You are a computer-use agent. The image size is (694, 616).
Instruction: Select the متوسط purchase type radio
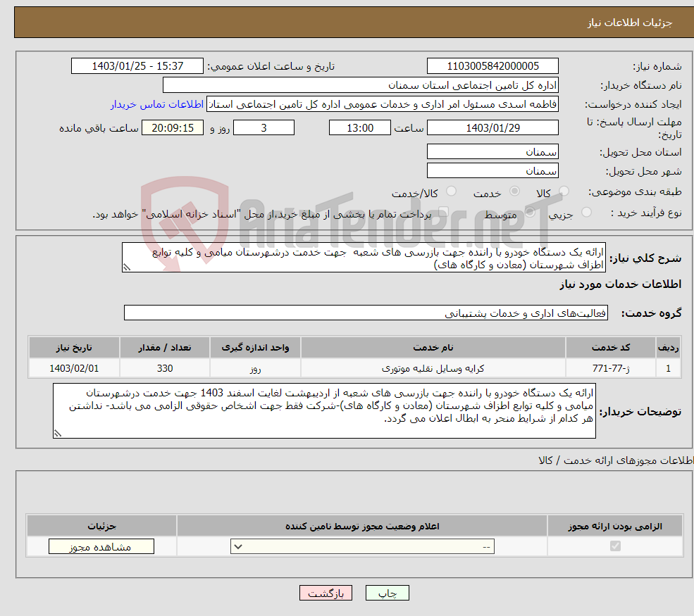coord(530,213)
